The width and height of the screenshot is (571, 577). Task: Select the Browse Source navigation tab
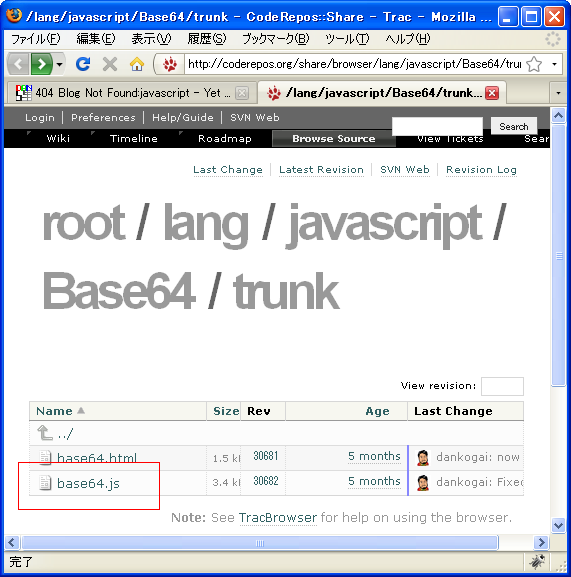click(x=334, y=138)
